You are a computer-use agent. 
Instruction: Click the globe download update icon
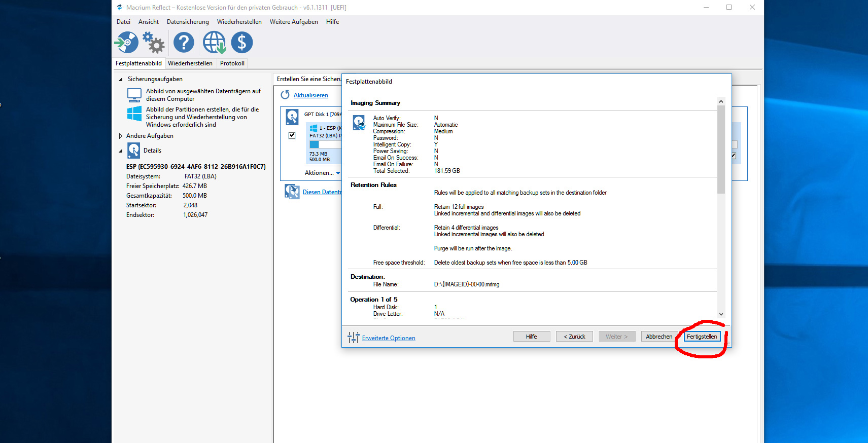215,43
